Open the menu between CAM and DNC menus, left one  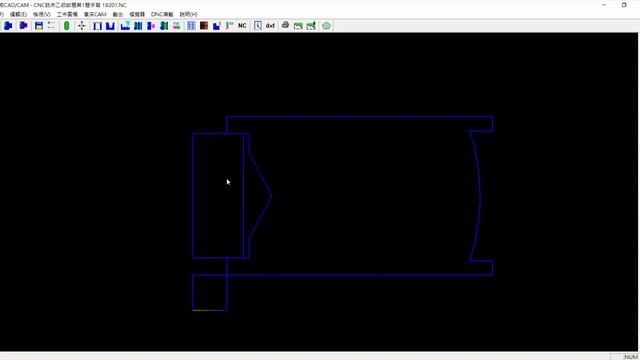118,14
